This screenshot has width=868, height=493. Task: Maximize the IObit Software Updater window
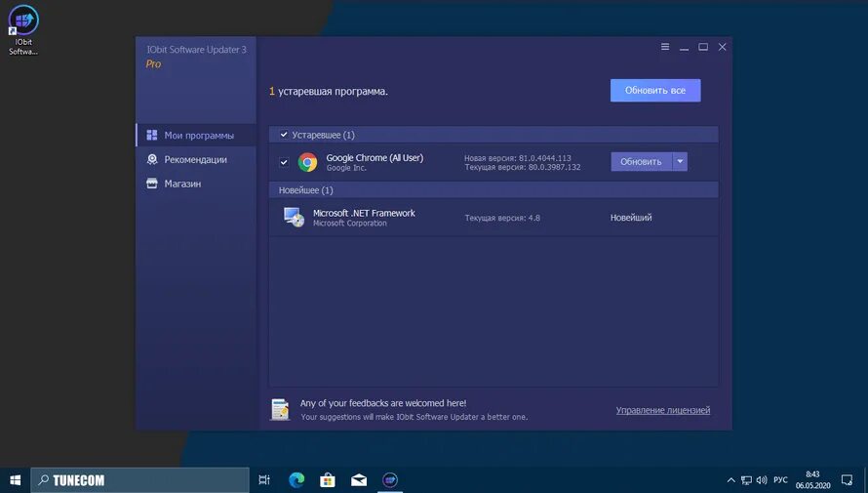click(x=703, y=47)
